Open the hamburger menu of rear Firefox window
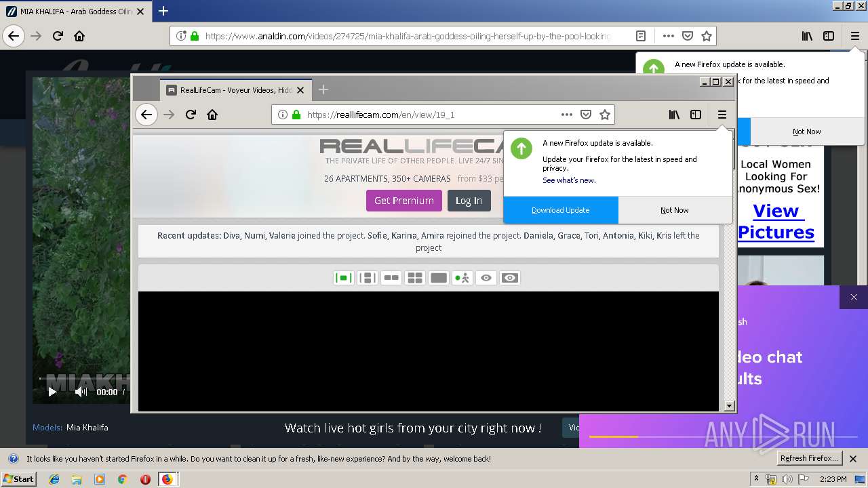The width and height of the screenshot is (868, 488). (x=855, y=36)
